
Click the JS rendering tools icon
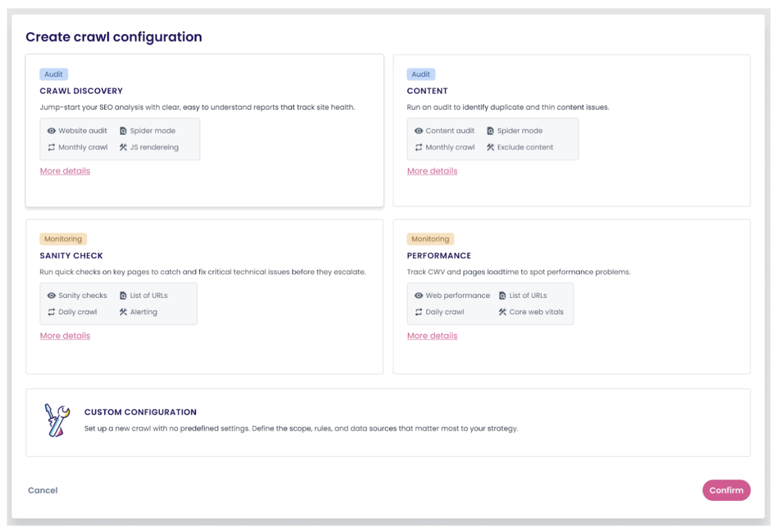pyautogui.click(x=123, y=147)
